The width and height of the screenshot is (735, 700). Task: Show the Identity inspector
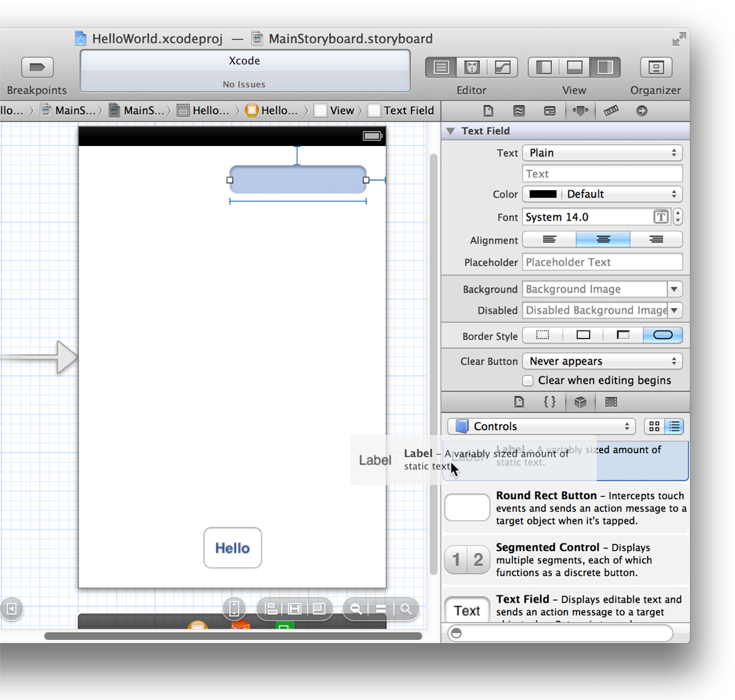pyautogui.click(x=550, y=111)
